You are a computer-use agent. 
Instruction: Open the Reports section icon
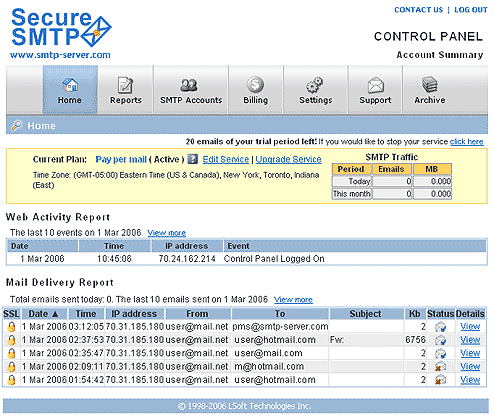pyautogui.click(x=125, y=85)
